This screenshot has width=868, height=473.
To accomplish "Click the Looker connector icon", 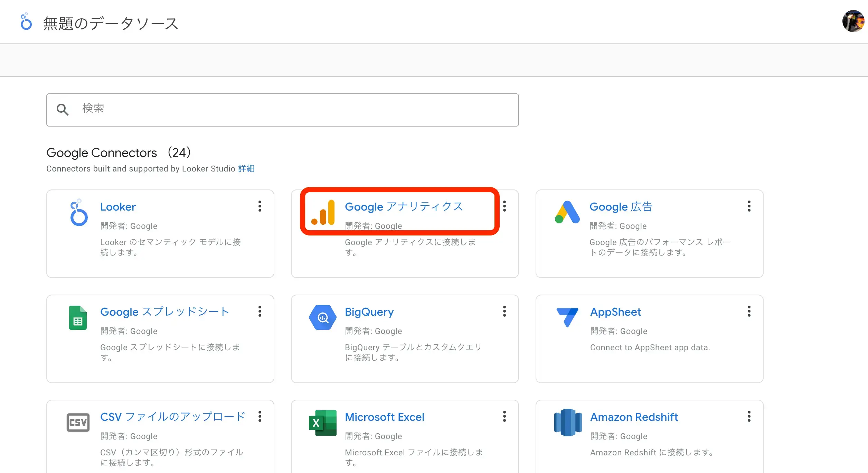I will click(x=79, y=212).
